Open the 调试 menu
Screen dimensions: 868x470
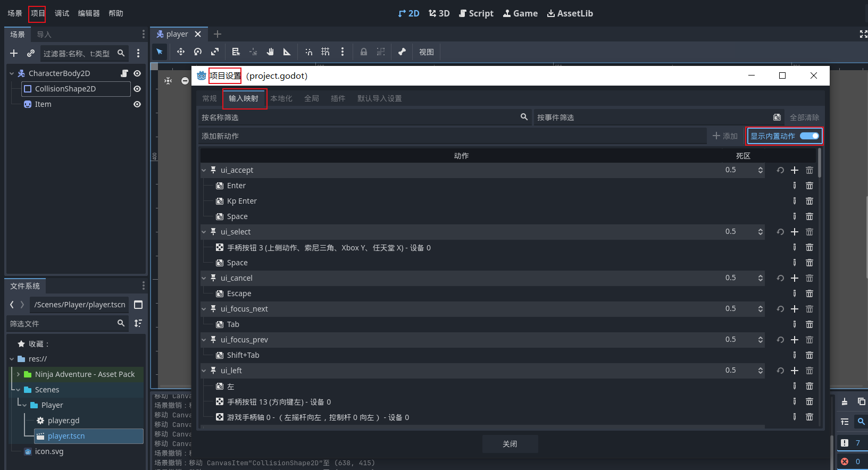[62, 13]
